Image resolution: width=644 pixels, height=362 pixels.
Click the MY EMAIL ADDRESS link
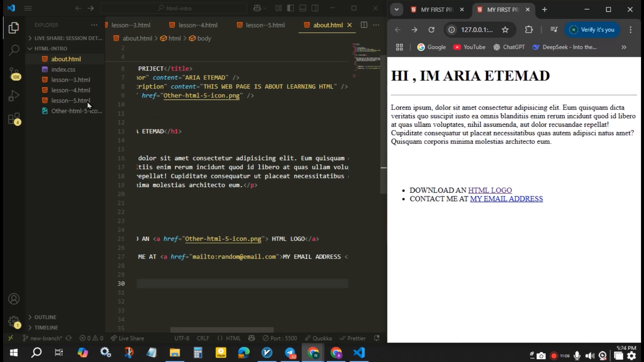(x=506, y=199)
